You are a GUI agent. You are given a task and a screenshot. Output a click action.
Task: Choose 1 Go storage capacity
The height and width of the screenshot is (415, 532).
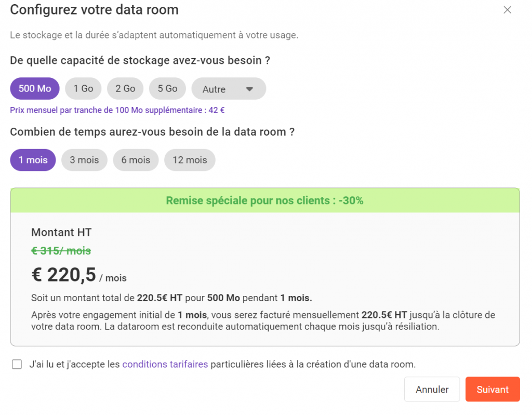[83, 89]
